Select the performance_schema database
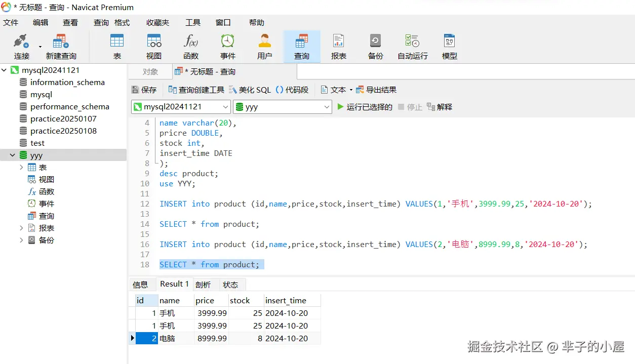The height and width of the screenshot is (364, 635). (x=69, y=106)
